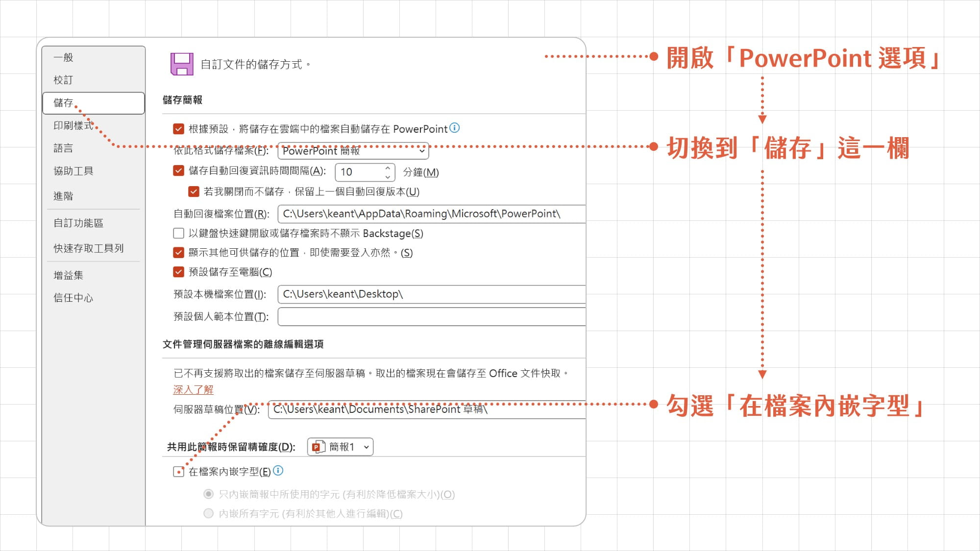980x551 pixels.
Task: Click the autorecover minutes field showing 10
Action: (x=359, y=172)
